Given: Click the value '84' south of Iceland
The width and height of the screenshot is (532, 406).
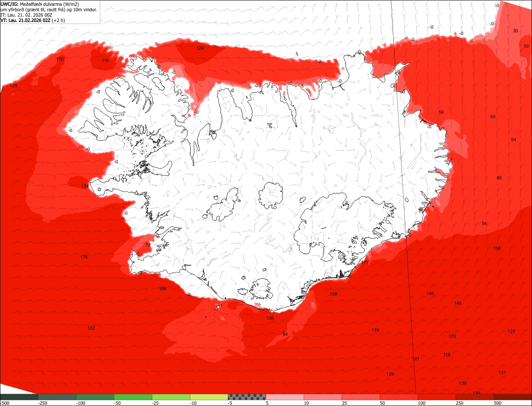Looking at the screenshot, I should click(285, 335).
